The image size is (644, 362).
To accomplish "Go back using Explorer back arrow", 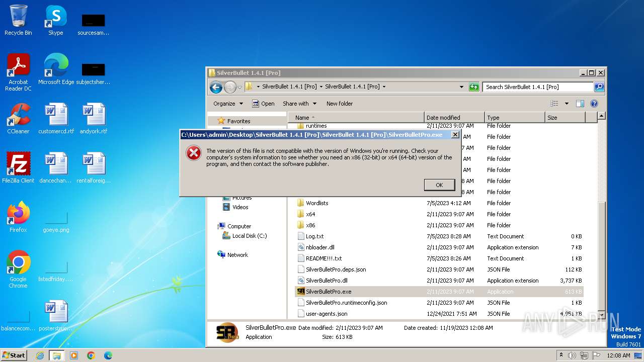I will [216, 87].
